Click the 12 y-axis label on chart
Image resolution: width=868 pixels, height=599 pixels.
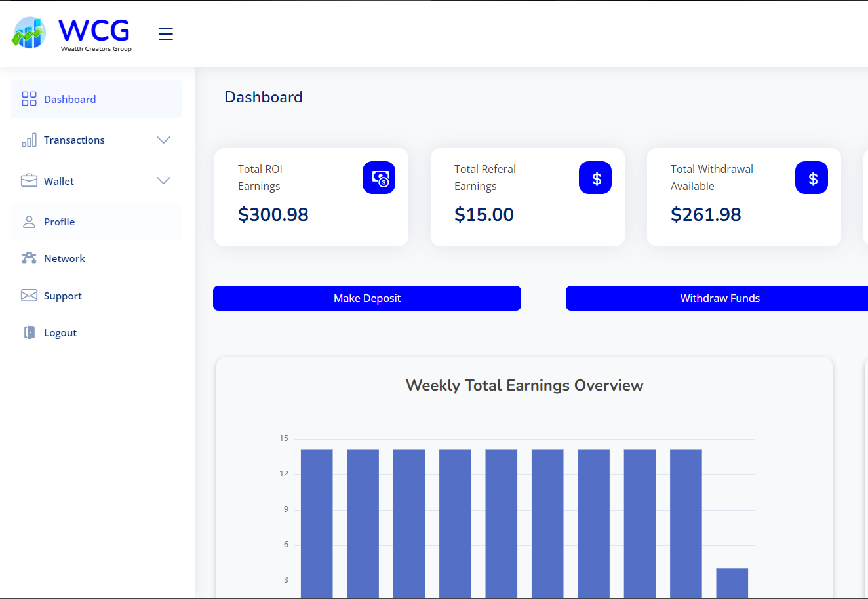pyautogui.click(x=284, y=474)
